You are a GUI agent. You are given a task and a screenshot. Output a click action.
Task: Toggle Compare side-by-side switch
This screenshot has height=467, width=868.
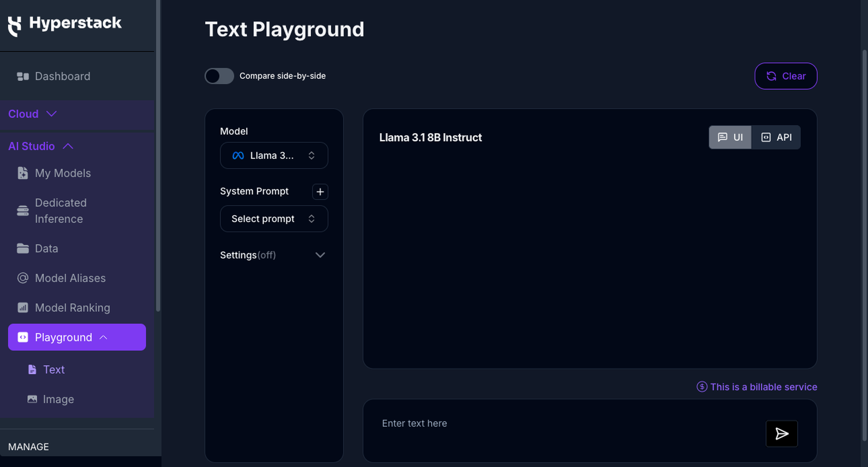pos(219,76)
